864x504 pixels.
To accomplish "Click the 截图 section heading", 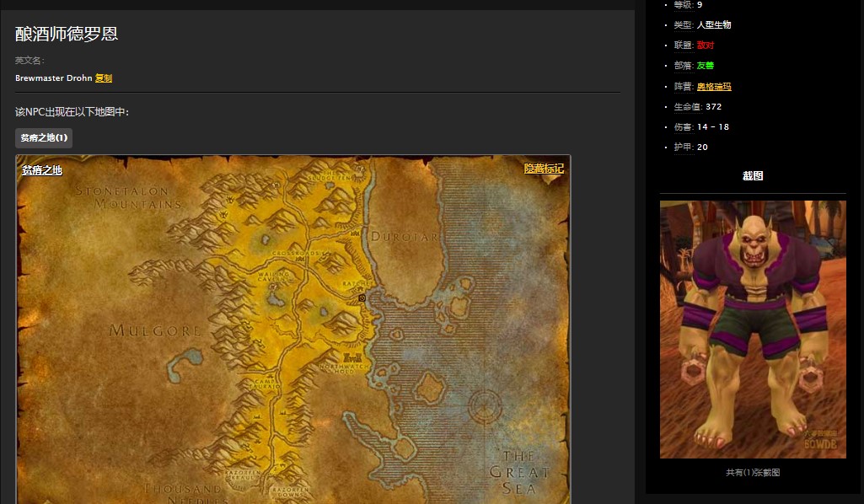I will pyautogui.click(x=753, y=176).
